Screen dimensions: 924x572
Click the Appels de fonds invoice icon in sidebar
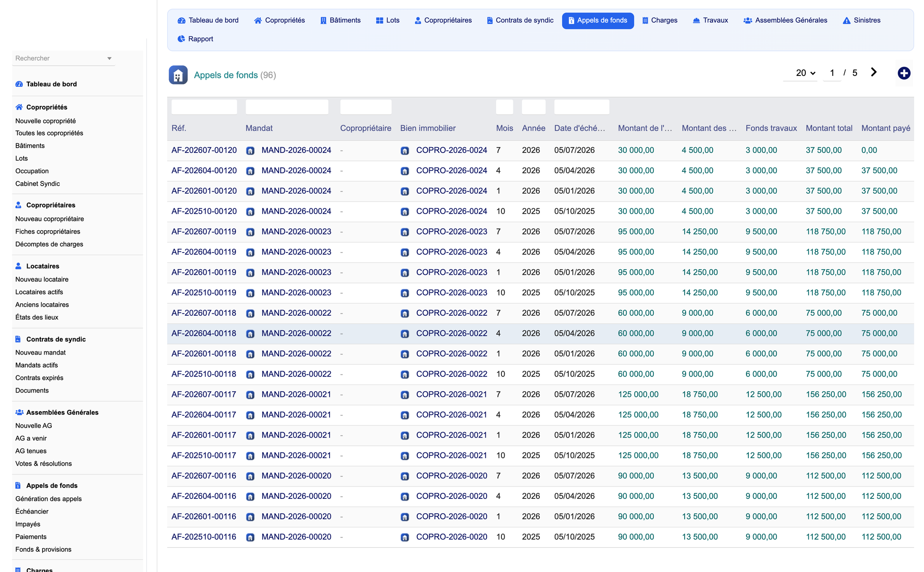click(x=18, y=485)
